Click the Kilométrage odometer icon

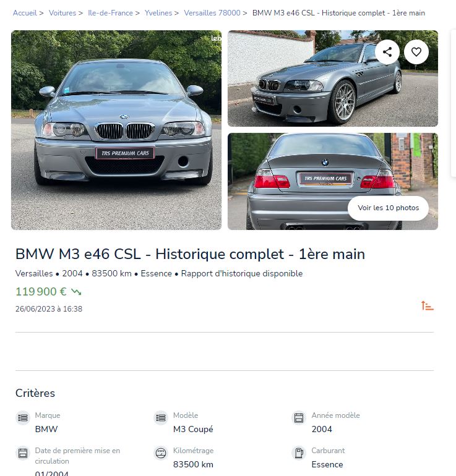(x=161, y=453)
